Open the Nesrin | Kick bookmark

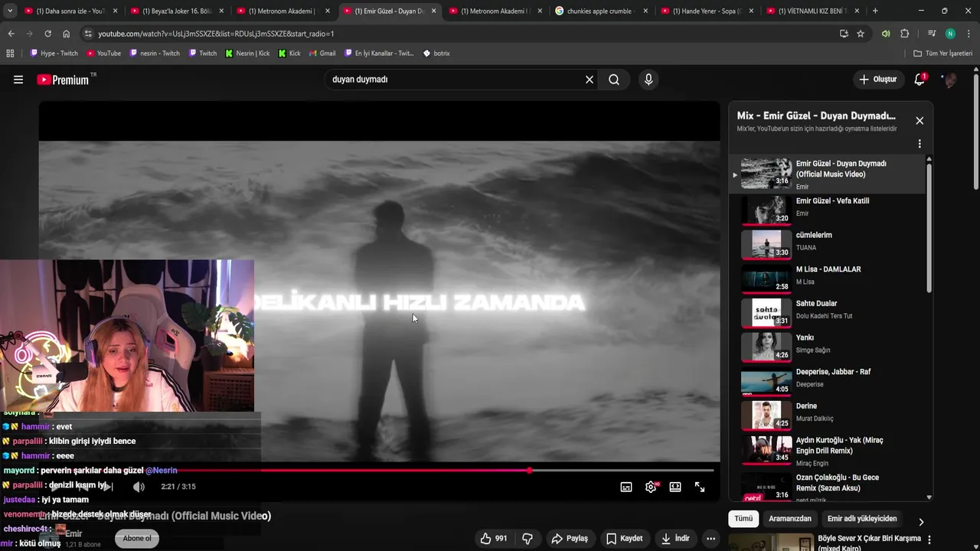tap(247, 54)
